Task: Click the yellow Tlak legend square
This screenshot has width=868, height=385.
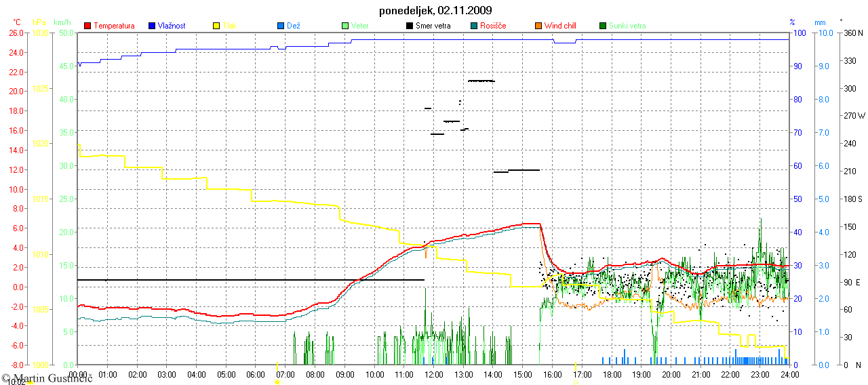Action: point(216,26)
